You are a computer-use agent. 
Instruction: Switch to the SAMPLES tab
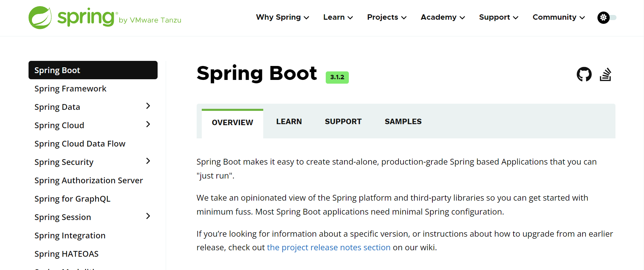[x=403, y=122]
